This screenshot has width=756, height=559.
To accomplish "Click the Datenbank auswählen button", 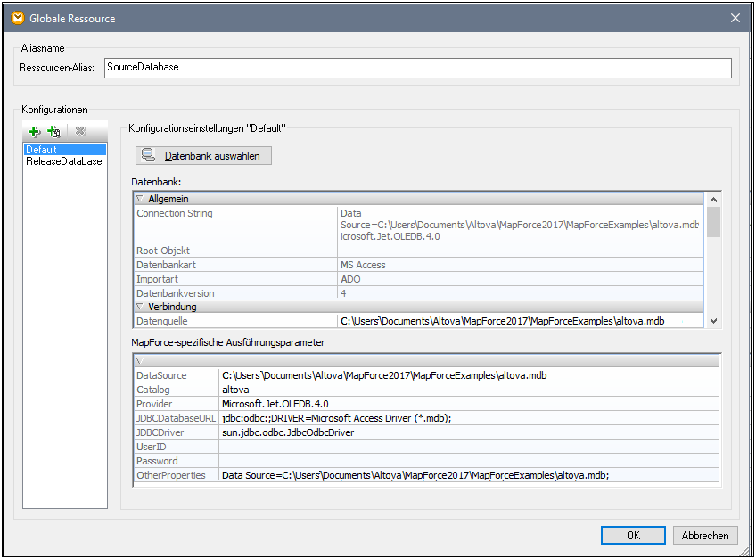I will tap(203, 156).
